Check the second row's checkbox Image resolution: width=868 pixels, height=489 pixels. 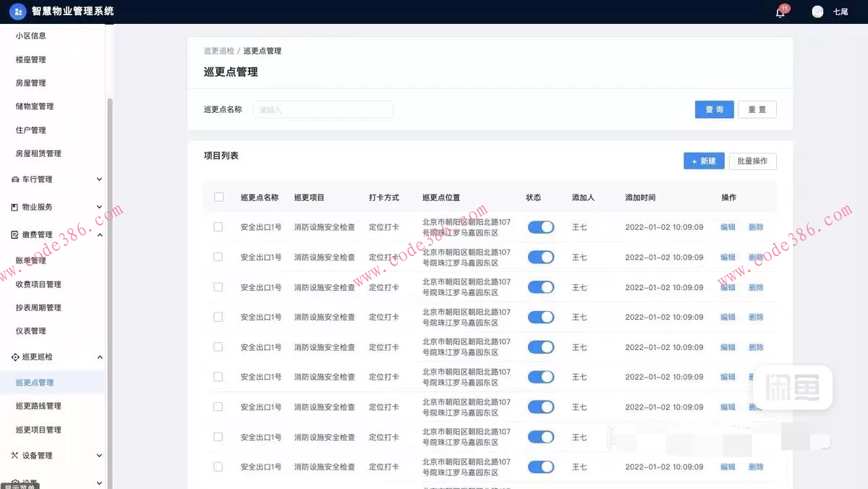[x=218, y=257]
